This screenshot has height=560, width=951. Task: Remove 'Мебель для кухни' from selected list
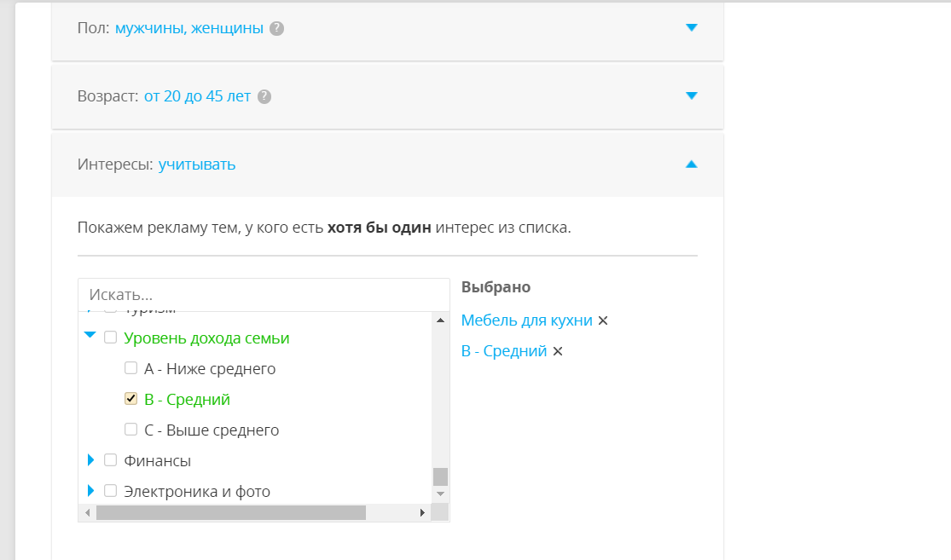tap(603, 320)
